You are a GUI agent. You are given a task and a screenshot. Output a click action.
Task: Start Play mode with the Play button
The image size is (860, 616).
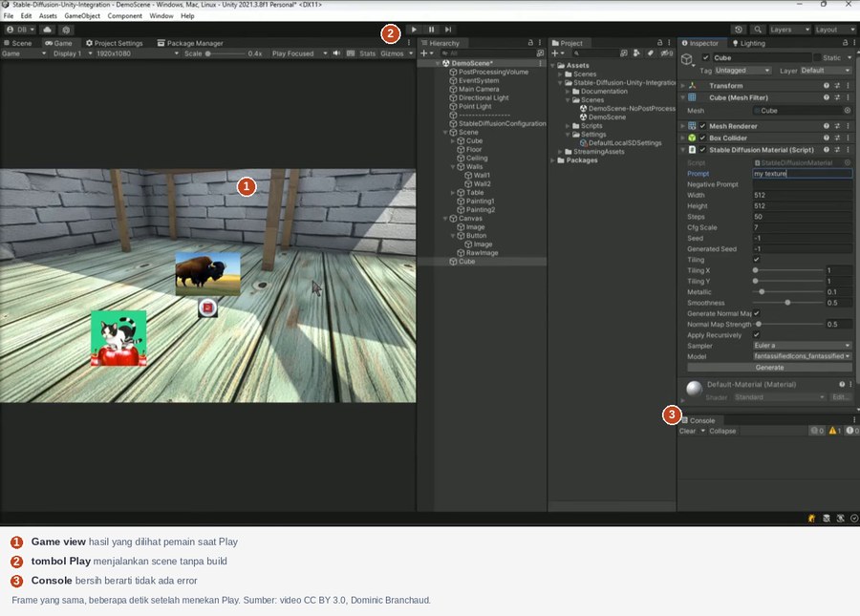point(414,30)
